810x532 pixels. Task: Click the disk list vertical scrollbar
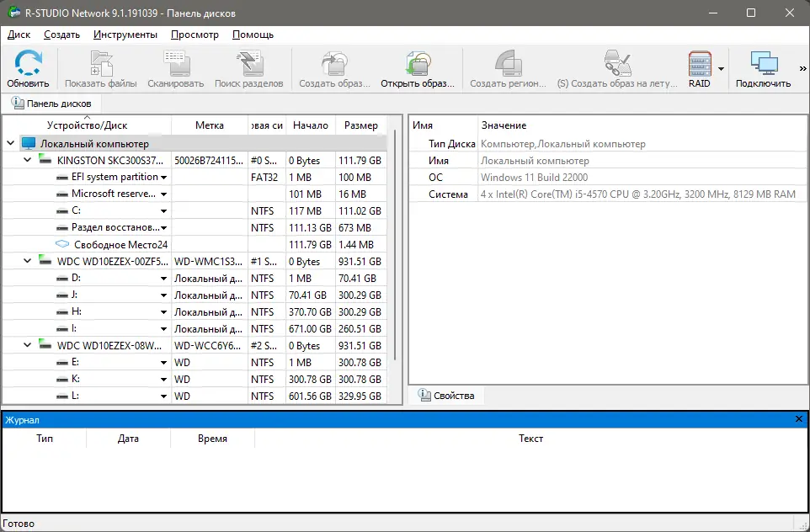(395, 245)
